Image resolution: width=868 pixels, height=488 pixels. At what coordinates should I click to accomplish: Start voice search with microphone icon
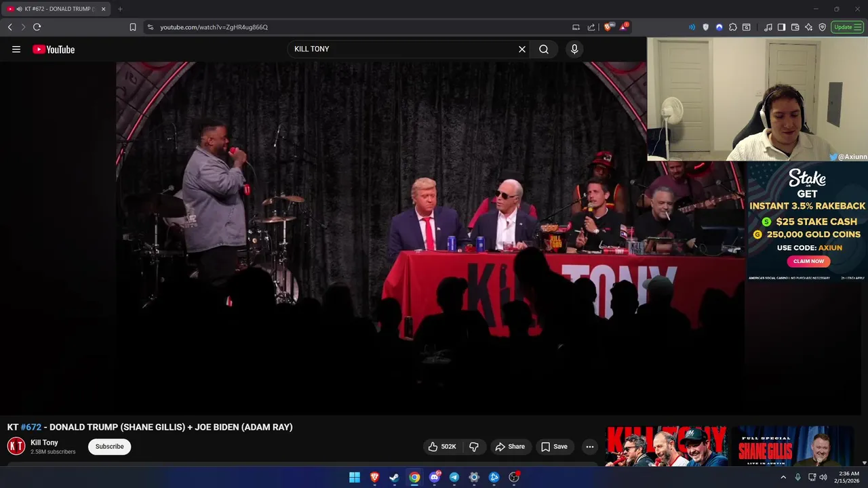(574, 49)
